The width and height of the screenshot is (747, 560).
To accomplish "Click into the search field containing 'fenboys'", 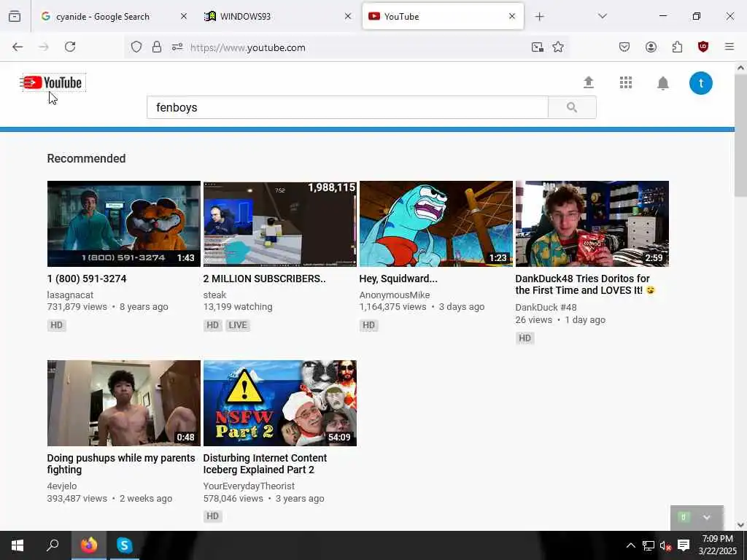I will click(x=347, y=107).
